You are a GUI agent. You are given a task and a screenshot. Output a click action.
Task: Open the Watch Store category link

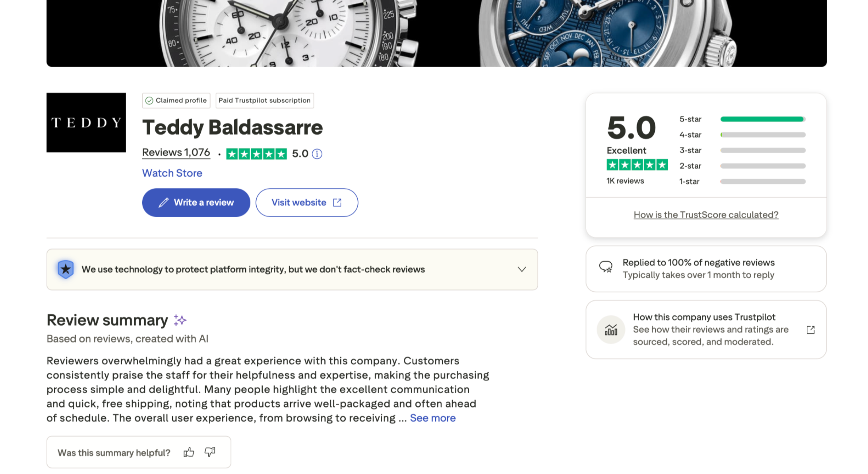pos(172,173)
